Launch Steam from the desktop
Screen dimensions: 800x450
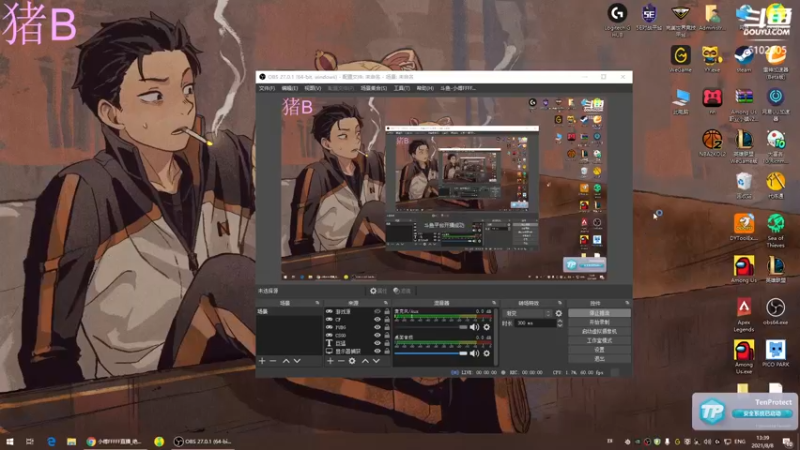744,59
